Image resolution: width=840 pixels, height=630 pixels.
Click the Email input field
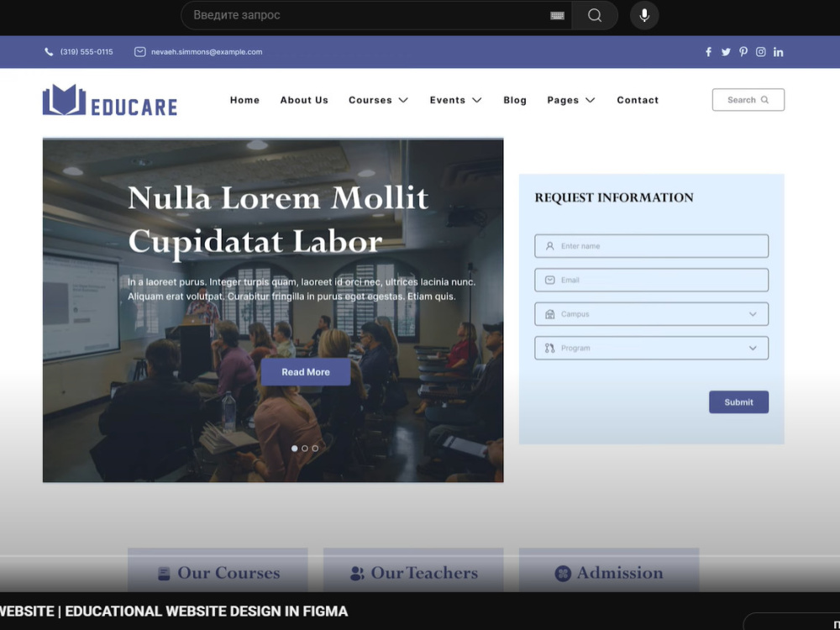[x=652, y=281]
